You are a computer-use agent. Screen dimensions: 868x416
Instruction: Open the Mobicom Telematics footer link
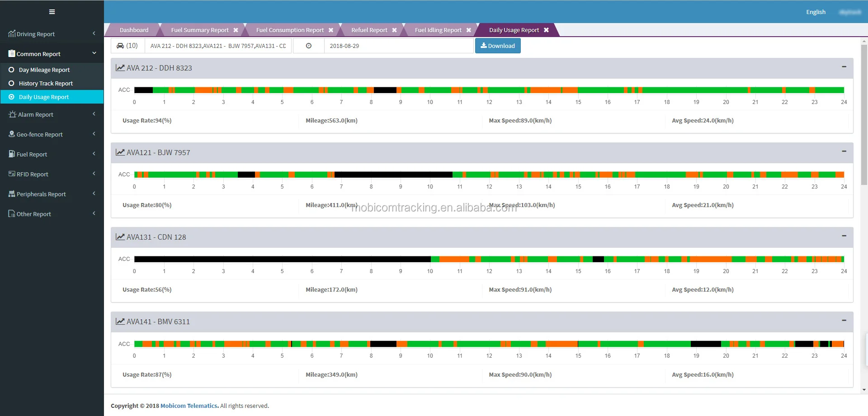pyautogui.click(x=189, y=406)
